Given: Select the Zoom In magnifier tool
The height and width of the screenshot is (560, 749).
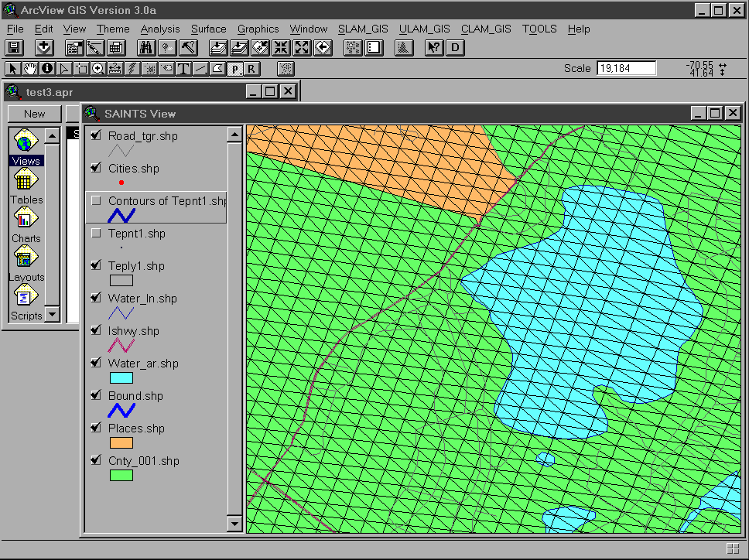Looking at the screenshot, I should tap(98, 69).
